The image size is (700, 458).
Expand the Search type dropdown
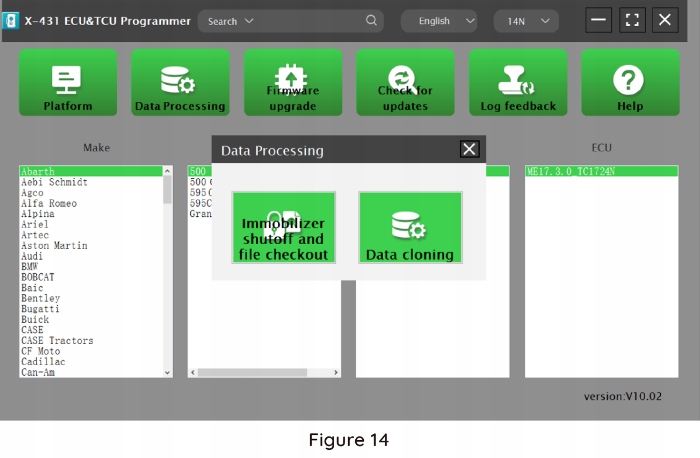(x=230, y=21)
